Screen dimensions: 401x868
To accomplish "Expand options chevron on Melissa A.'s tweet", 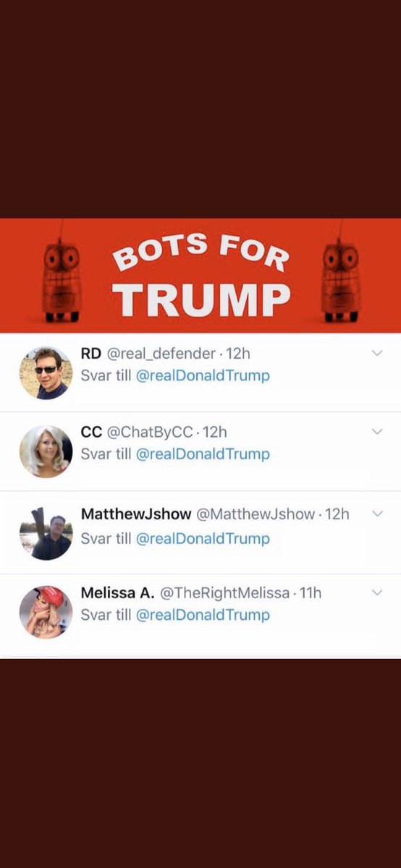I will (x=376, y=592).
